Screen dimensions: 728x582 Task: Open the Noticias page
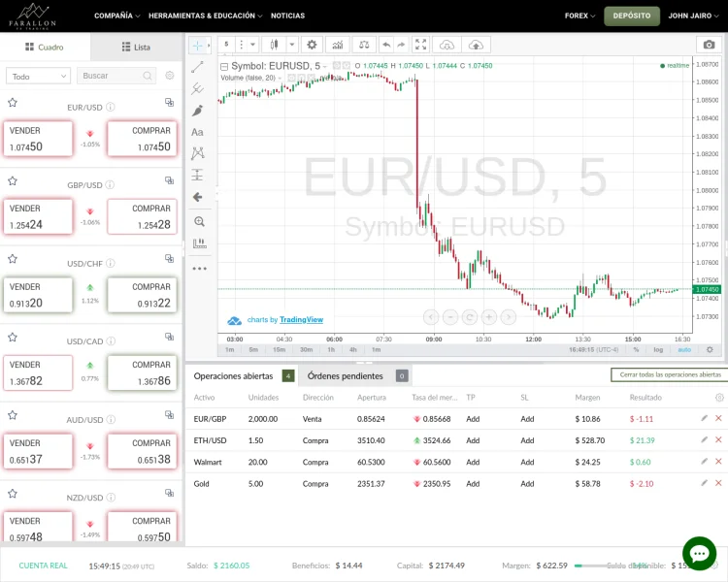[288, 16]
